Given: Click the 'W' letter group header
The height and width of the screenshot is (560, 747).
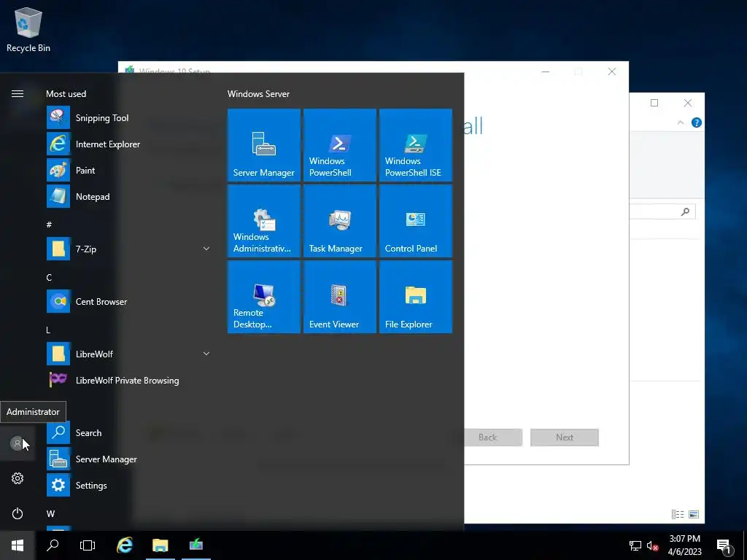Looking at the screenshot, I should (x=50, y=513).
